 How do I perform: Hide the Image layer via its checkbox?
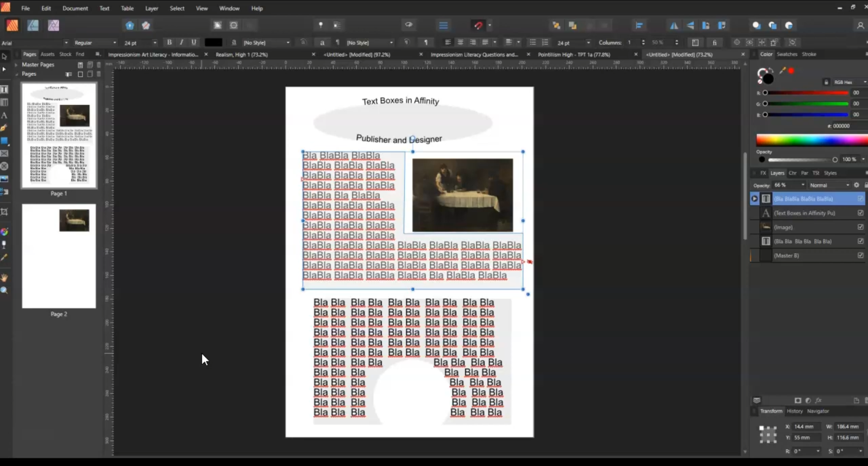pyautogui.click(x=860, y=227)
